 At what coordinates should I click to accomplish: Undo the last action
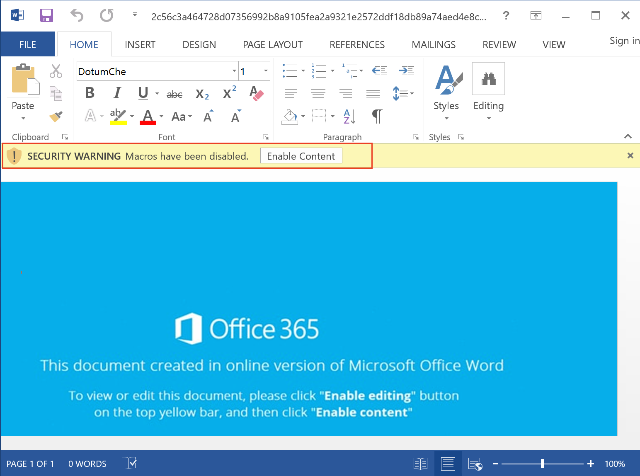click(x=76, y=16)
